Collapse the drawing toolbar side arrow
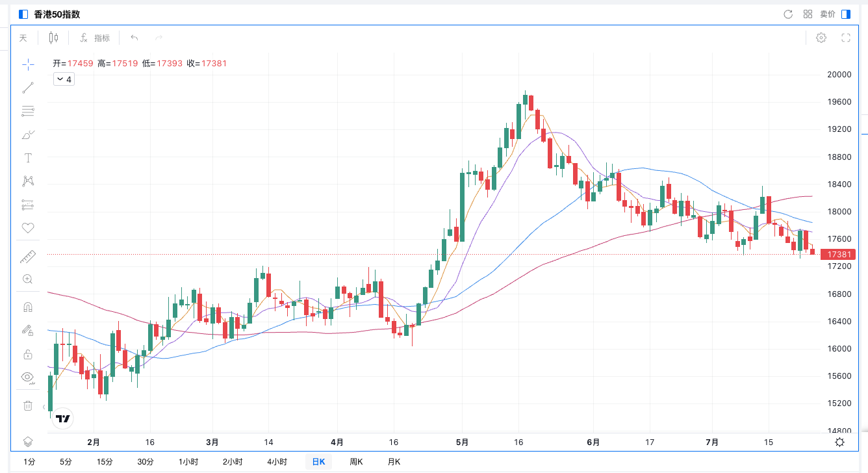Image resolution: width=868 pixels, height=473 pixels. click(44, 407)
